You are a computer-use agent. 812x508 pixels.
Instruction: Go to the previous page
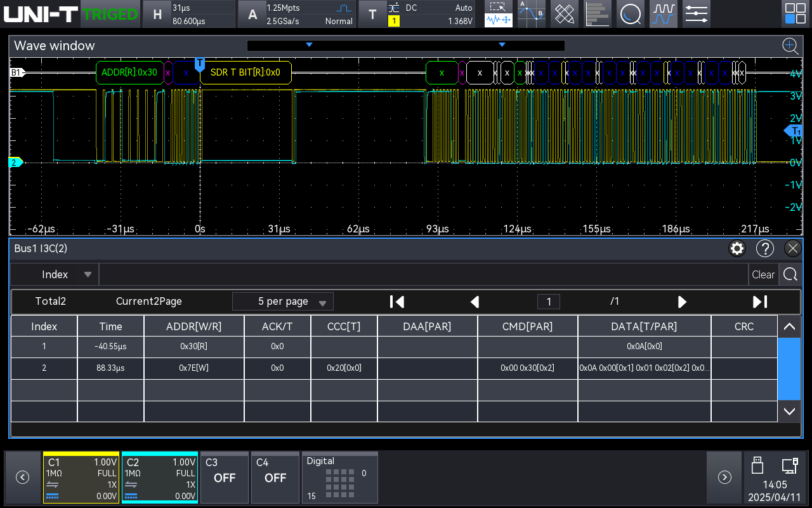475,302
